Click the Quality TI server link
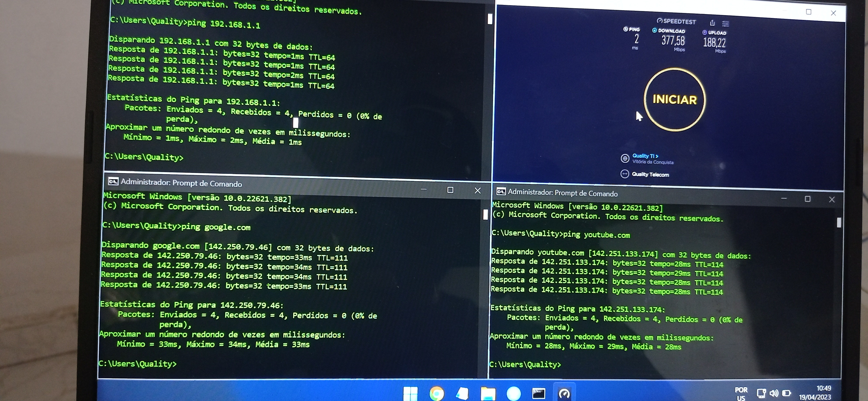The height and width of the screenshot is (401, 868). (x=645, y=156)
